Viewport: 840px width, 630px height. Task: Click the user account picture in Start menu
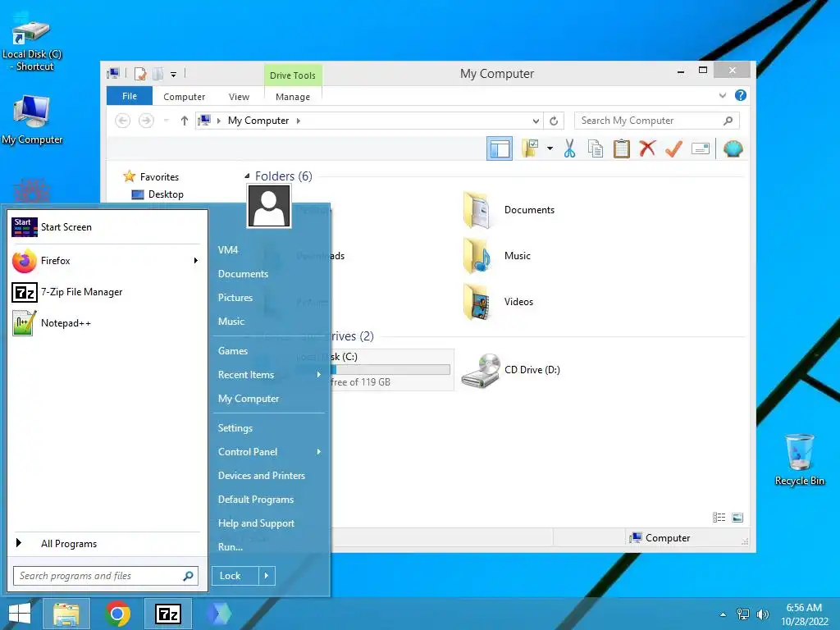click(269, 206)
